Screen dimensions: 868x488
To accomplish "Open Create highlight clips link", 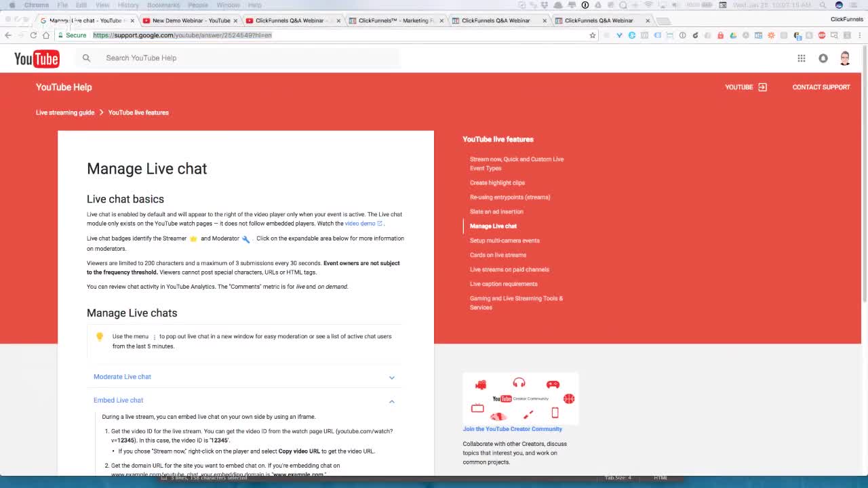I will (x=497, y=183).
